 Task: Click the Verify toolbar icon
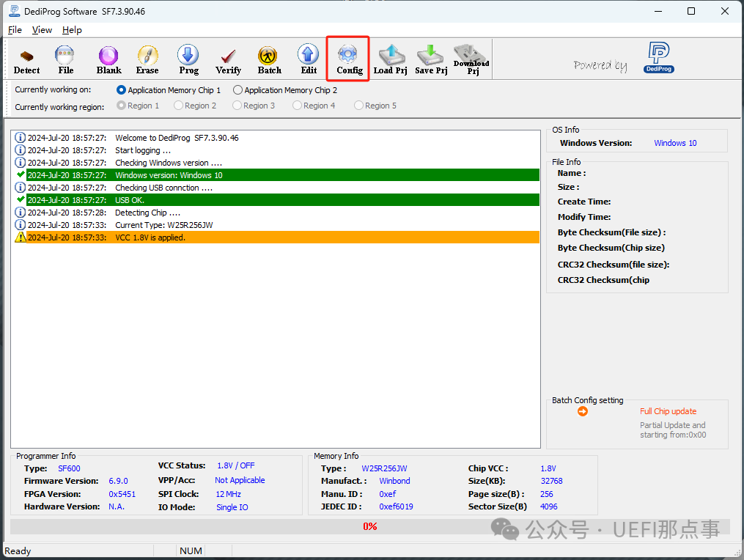[228, 59]
